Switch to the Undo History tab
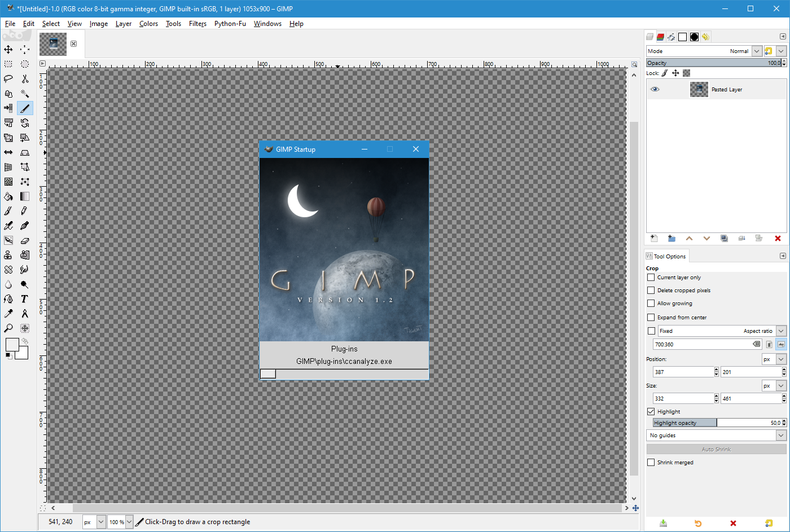Viewport: 790px width, 532px height. (x=705, y=37)
